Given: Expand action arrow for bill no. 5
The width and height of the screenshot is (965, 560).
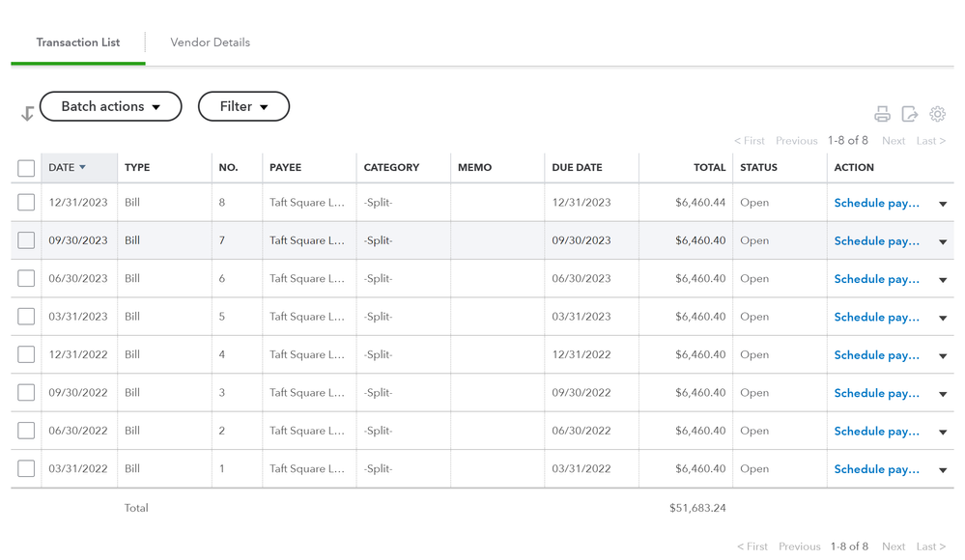Looking at the screenshot, I should pos(943,318).
